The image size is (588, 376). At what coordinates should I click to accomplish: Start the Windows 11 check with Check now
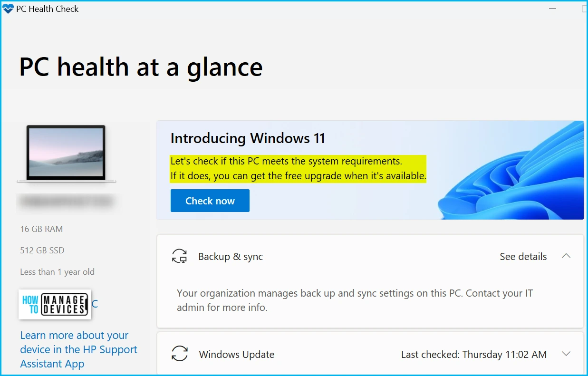(x=210, y=201)
